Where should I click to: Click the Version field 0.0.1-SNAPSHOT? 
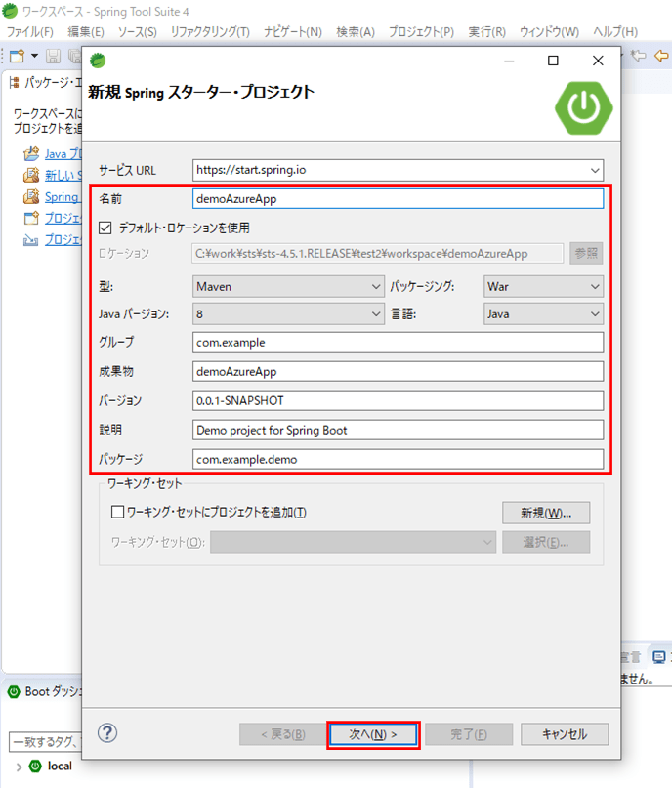coord(399,400)
